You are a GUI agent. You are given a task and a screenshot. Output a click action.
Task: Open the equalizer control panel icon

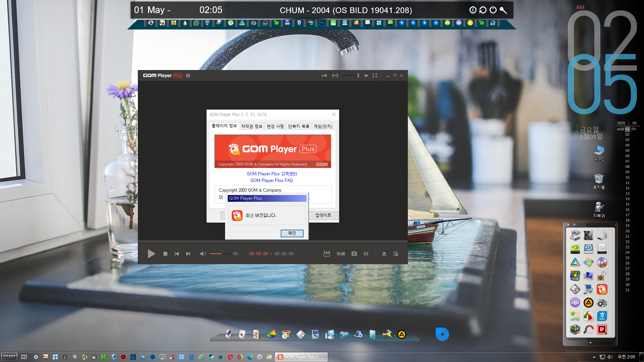(366, 254)
